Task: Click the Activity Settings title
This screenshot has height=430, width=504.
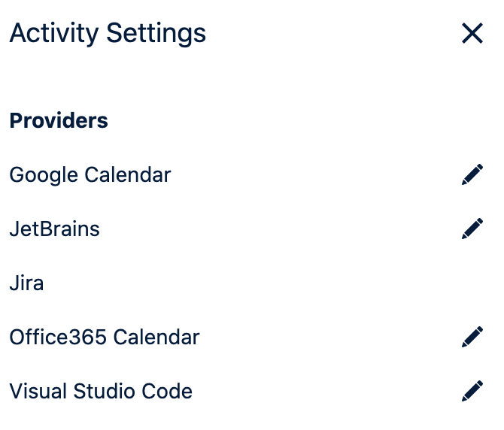Action: tap(108, 33)
